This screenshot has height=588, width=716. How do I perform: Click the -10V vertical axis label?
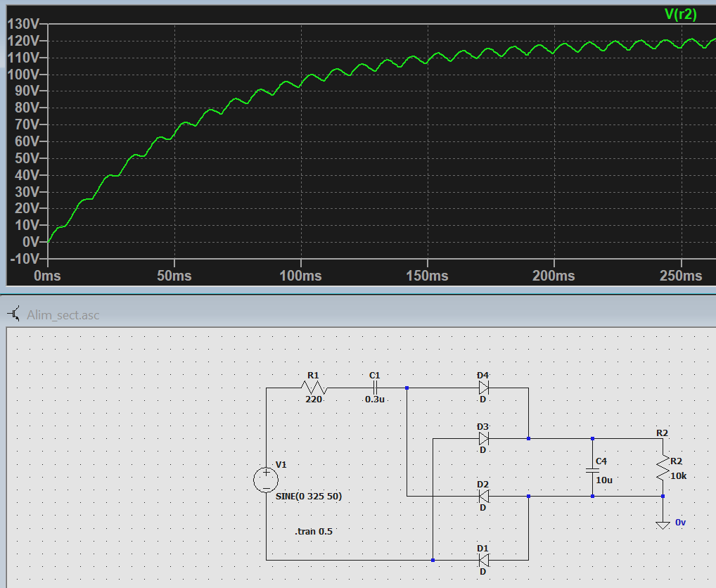point(25,259)
